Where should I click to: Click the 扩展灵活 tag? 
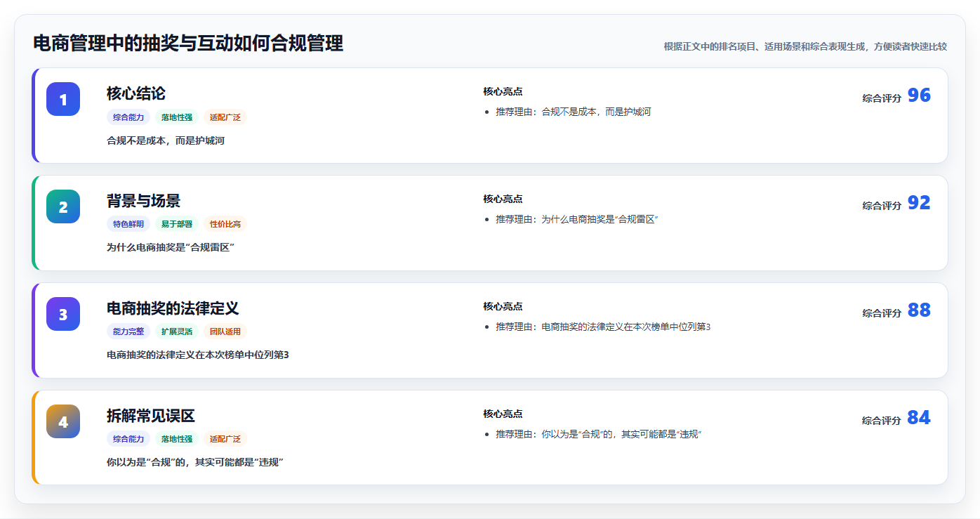(177, 331)
